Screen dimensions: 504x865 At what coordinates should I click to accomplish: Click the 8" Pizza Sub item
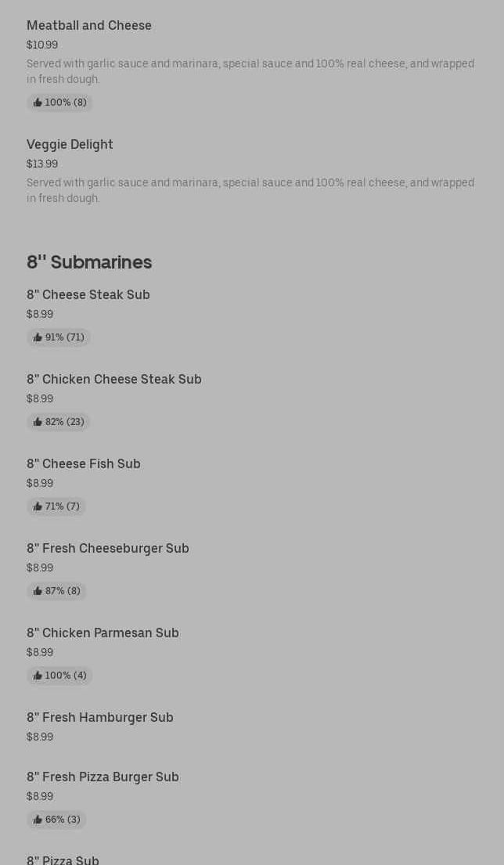(x=63, y=860)
